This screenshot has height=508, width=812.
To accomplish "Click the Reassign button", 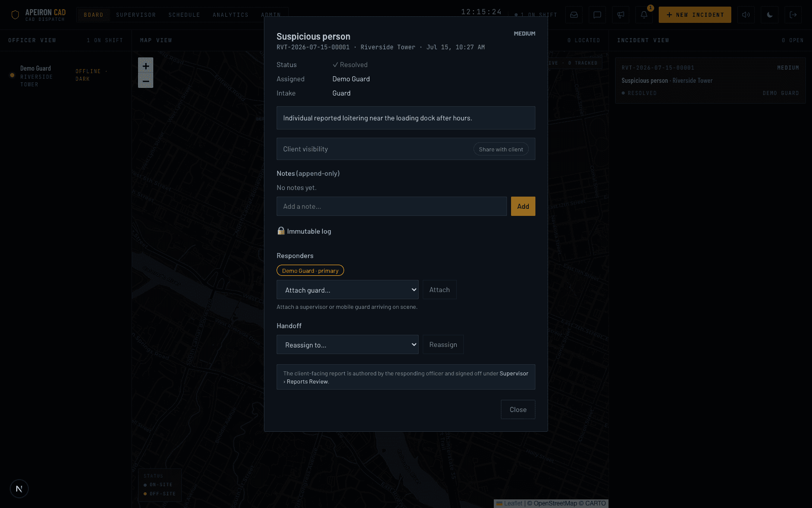I will coord(443,344).
